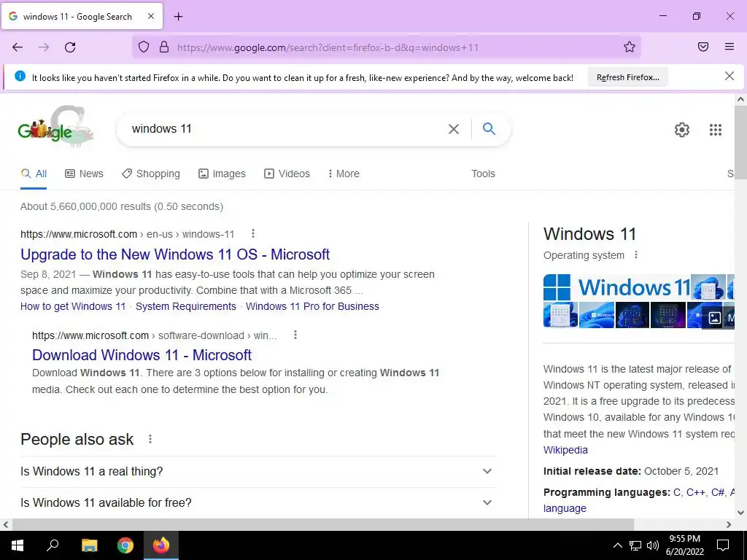Launch Google Chrome from the taskbar
Viewport: 747px width, 560px height.
click(125, 545)
